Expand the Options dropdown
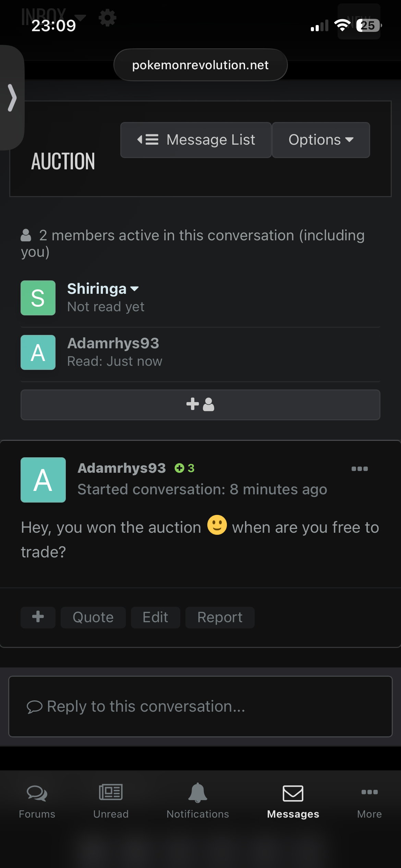This screenshot has width=401, height=868. coord(321,140)
